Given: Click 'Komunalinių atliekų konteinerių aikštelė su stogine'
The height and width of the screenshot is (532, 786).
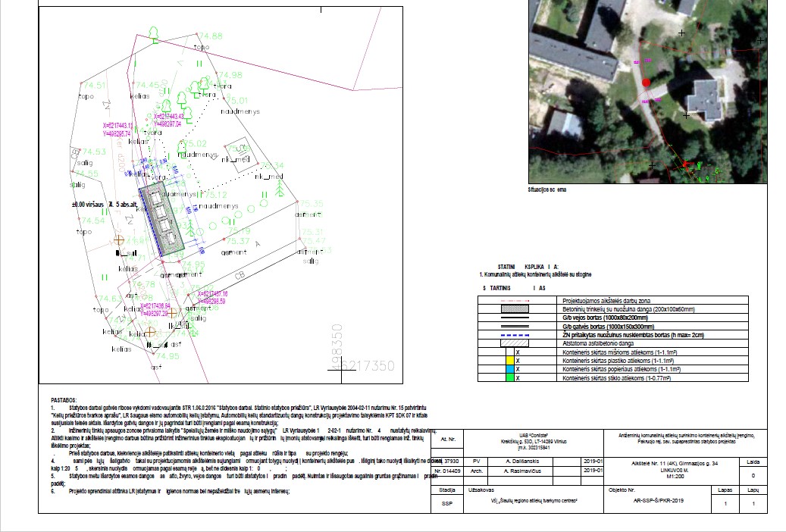Looking at the screenshot, I should tap(537, 274).
